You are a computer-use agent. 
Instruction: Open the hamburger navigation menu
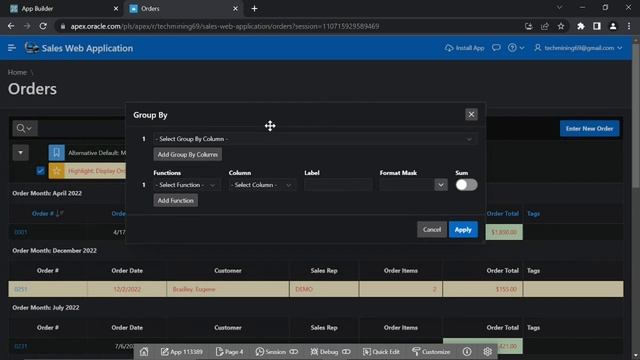[12, 48]
